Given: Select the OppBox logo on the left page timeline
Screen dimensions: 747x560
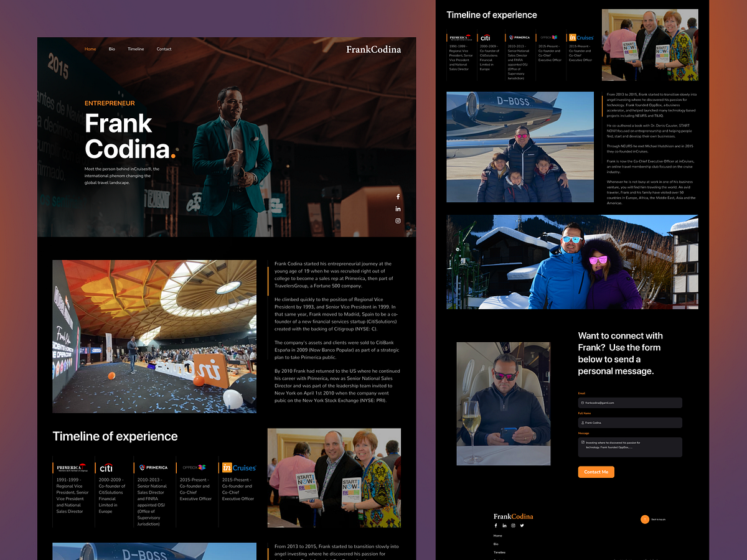Looking at the screenshot, I should [x=194, y=467].
